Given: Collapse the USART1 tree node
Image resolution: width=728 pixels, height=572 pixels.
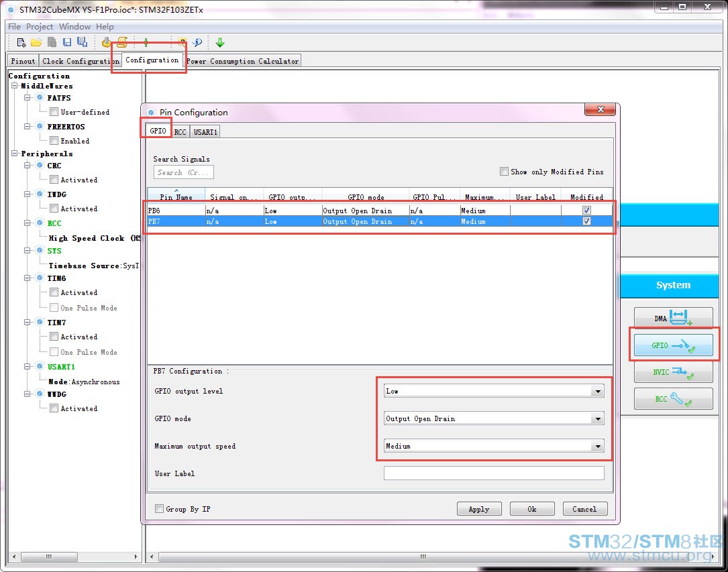Looking at the screenshot, I should click(28, 367).
